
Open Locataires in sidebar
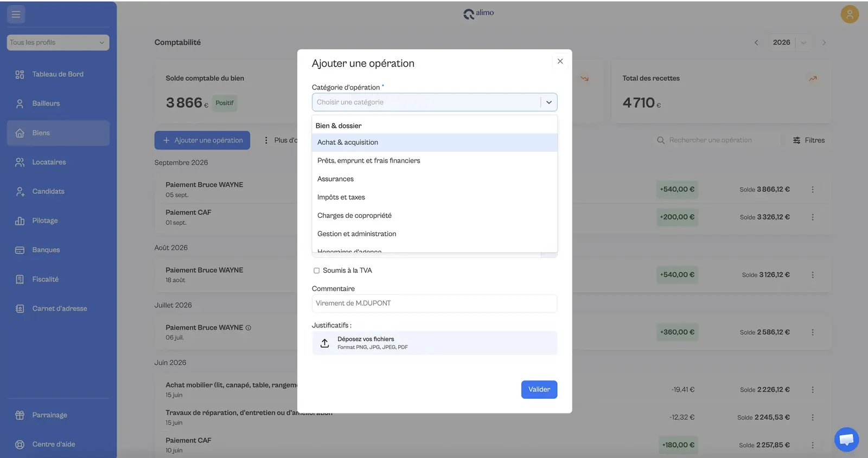point(58,162)
